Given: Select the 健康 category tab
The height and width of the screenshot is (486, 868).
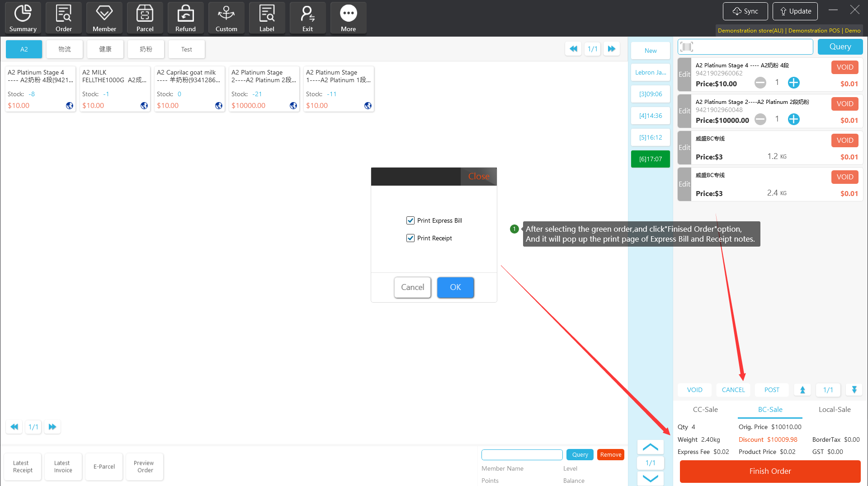Looking at the screenshot, I should pyautogui.click(x=105, y=49).
